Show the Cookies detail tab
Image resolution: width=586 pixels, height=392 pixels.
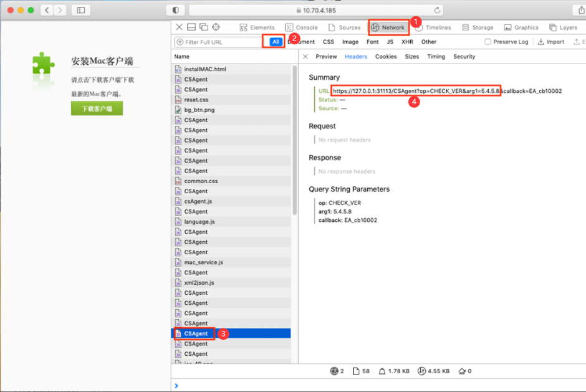point(386,57)
